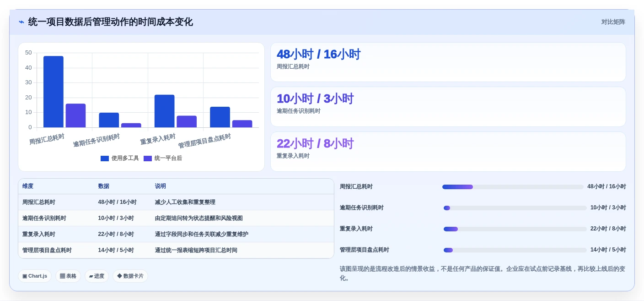Click the purple bar for 管理层项目盘点耗时
The height and width of the screenshot is (301, 644).
pos(242,124)
